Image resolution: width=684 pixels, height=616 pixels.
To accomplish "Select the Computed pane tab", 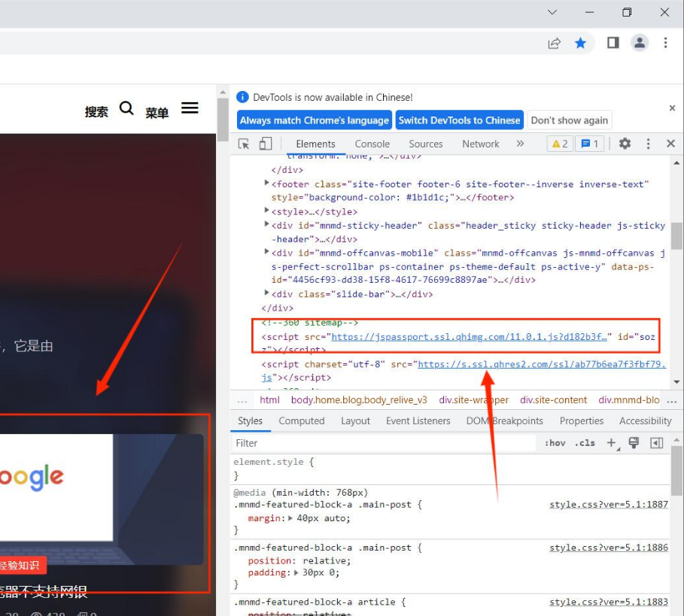I will coord(302,420).
